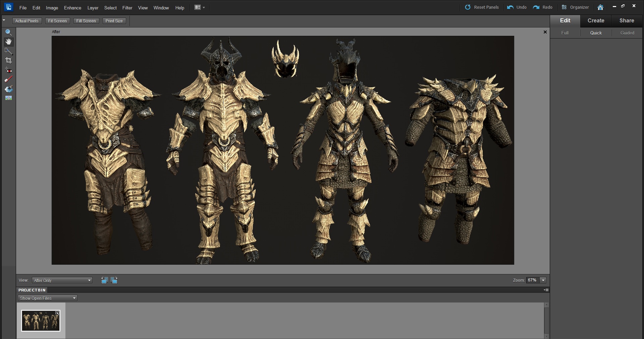The height and width of the screenshot is (339, 644).
Task: Click the Zoom 67% value field
Action: [x=532, y=280]
